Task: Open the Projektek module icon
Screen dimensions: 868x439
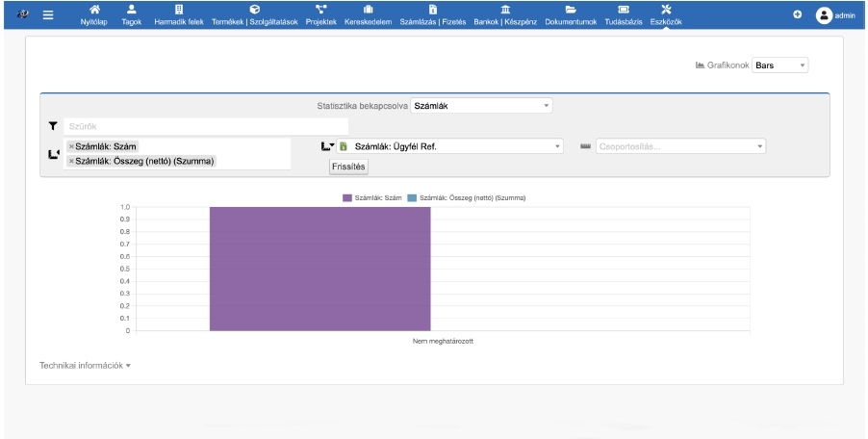Action: coord(321,10)
